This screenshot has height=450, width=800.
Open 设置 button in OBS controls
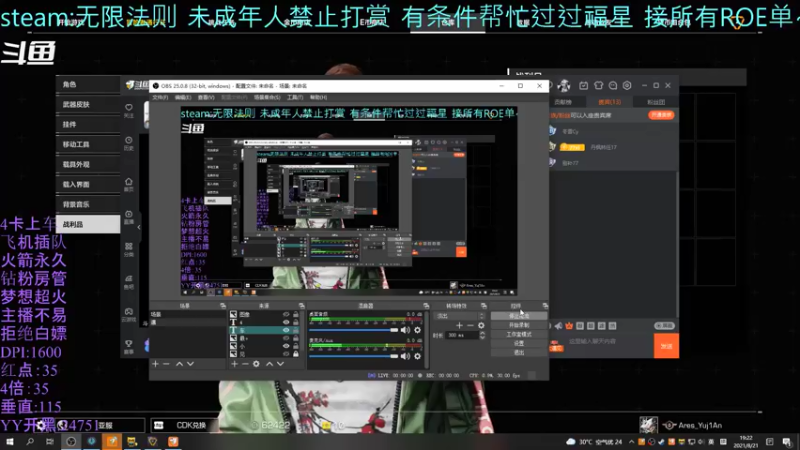coord(519,343)
